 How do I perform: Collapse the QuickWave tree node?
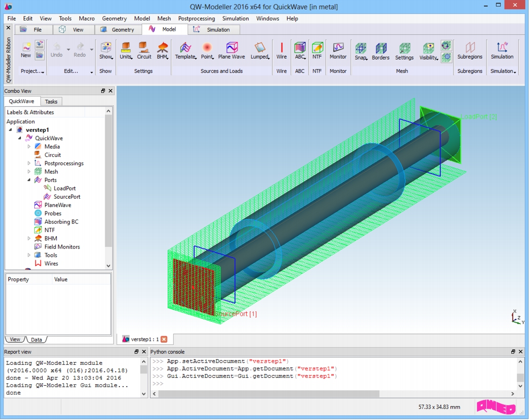[x=20, y=138]
